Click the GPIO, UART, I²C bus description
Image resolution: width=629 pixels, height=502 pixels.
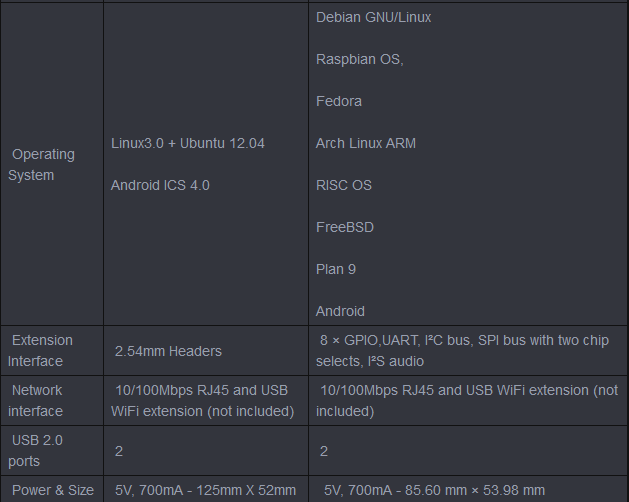[x=463, y=351]
